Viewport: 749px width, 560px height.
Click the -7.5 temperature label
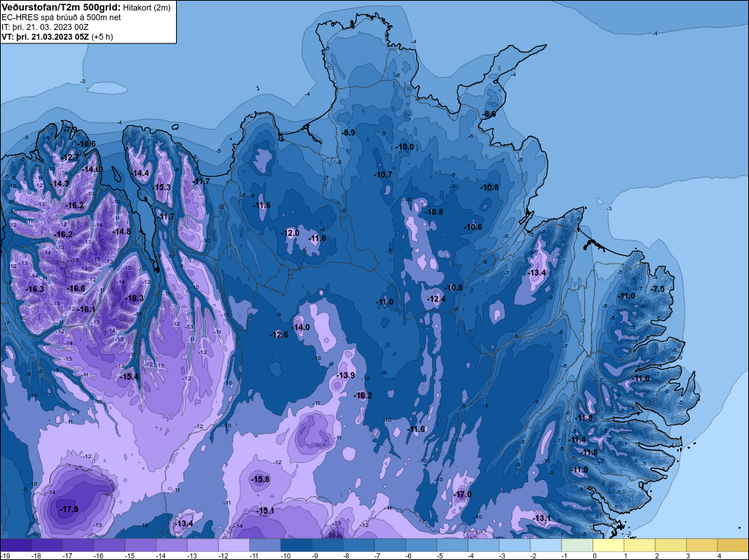[x=658, y=289]
